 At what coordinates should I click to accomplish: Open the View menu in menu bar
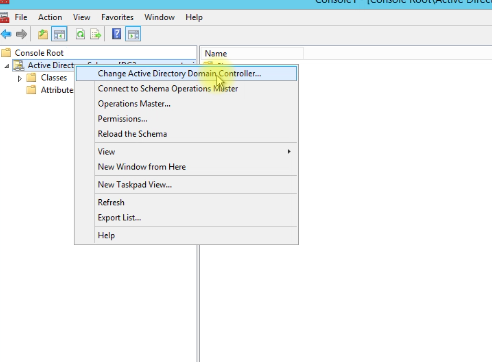tap(81, 17)
